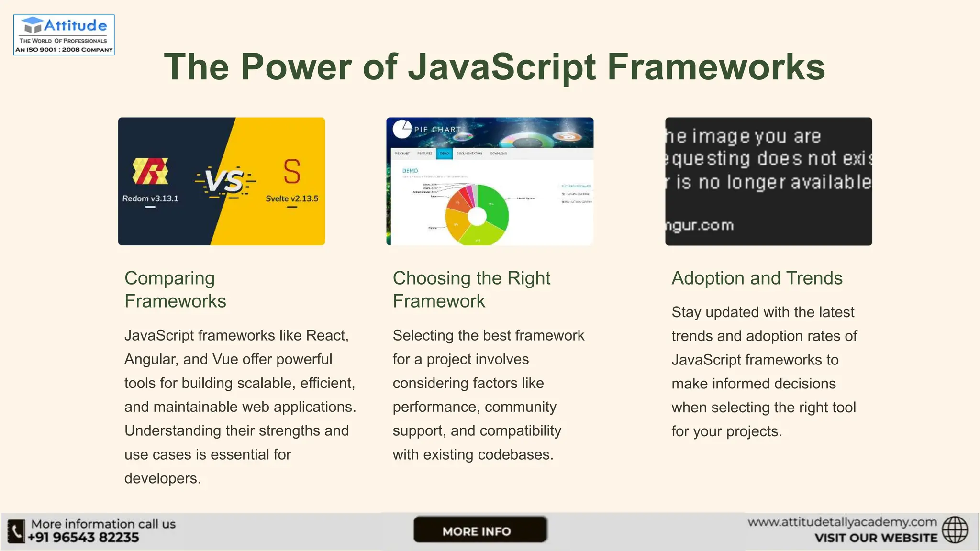This screenshot has width=980, height=551.
Task: Click the pie chart logo circle
Action: tap(402, 129)
